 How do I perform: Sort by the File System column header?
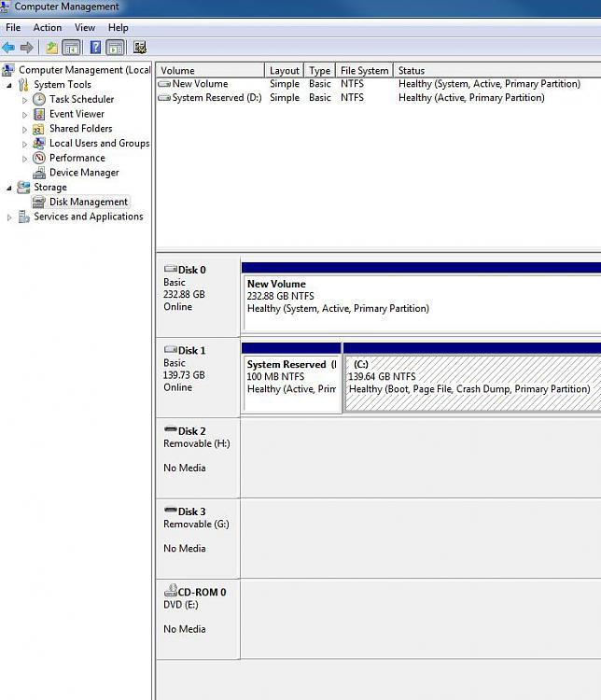tap(364, 71)
